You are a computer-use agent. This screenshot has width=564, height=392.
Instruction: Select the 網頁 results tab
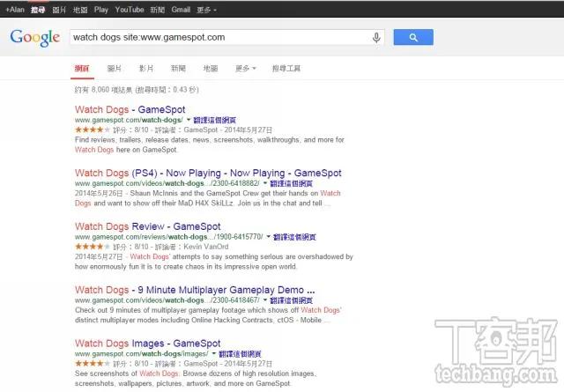coord(82,69)
